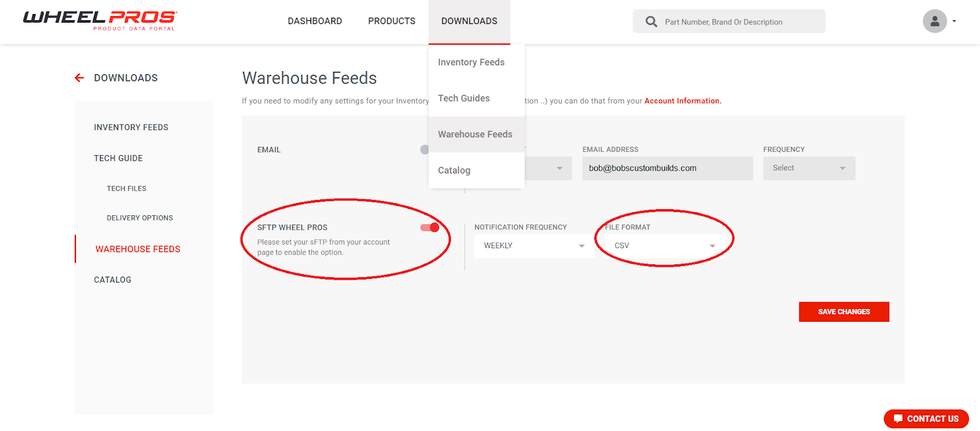Image resolution: width=980 pixels, height=431 pixels.
Task: Click the Save Changes button
Action: pyautogui.click(x=844, y=311)
